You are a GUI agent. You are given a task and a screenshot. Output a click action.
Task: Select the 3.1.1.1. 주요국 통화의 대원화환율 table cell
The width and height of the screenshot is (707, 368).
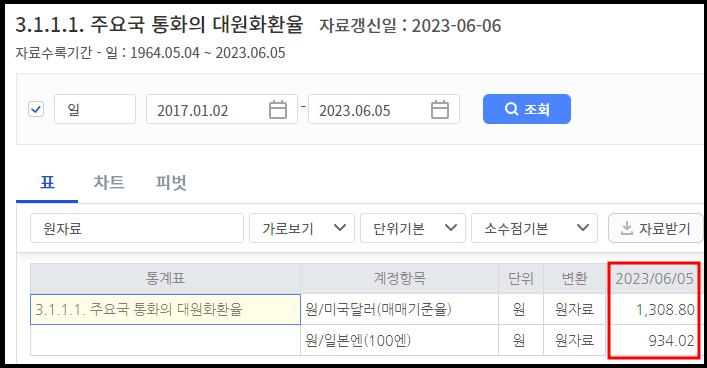[x=165, y=309]
